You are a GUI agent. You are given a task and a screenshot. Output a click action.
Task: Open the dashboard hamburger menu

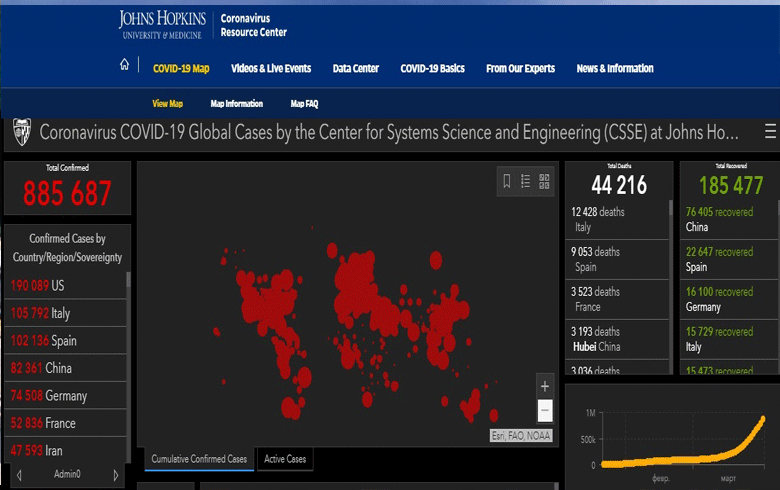point(769,132)
